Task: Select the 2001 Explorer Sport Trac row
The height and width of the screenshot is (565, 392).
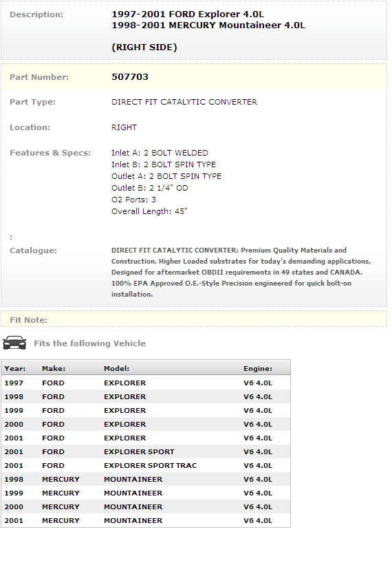Action: pos(146,465)
